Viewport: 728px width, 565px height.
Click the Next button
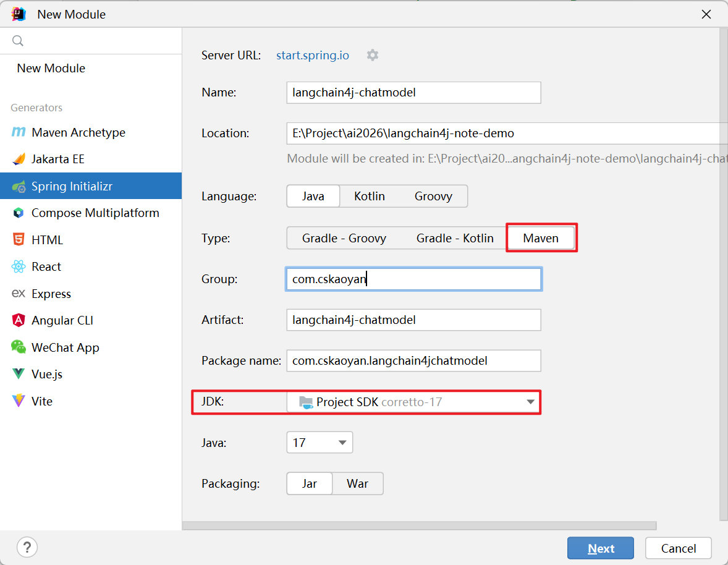coord(600,548)
